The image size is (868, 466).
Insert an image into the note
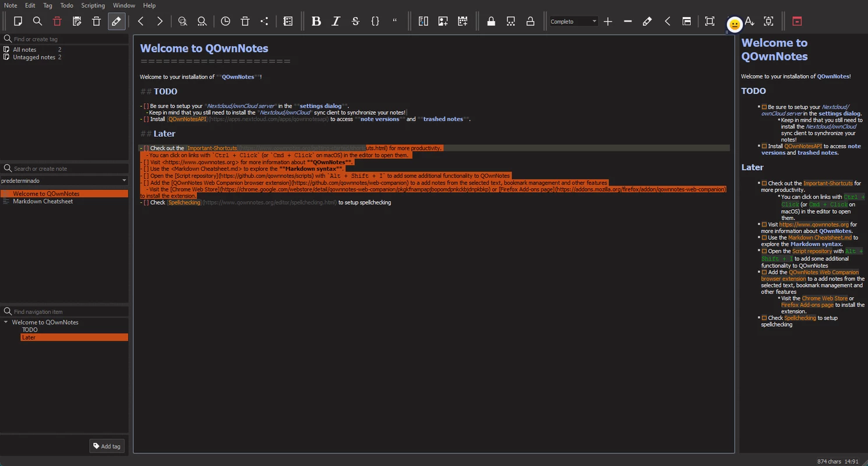[x=443, y=22]
